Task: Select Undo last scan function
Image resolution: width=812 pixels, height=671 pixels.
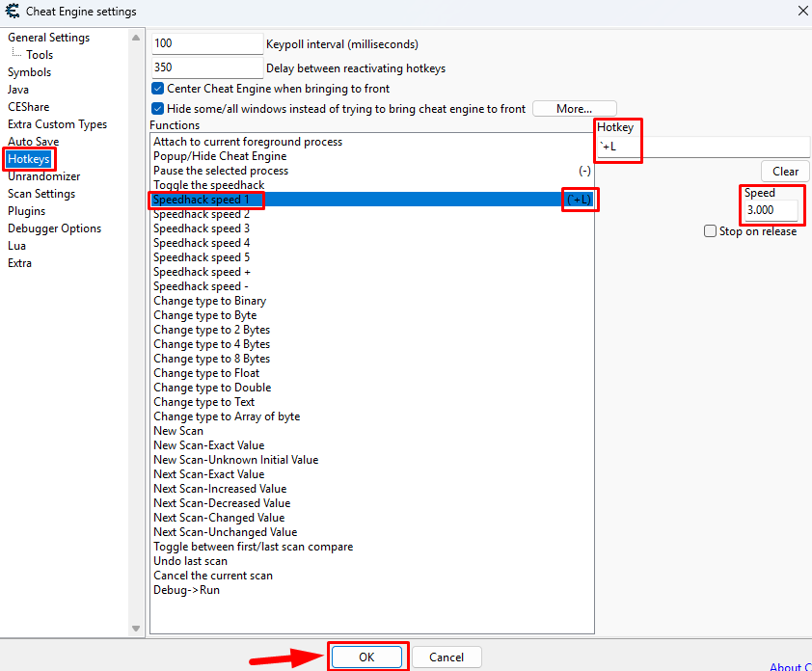Action: pyautogui.click(x=372, y=561)
